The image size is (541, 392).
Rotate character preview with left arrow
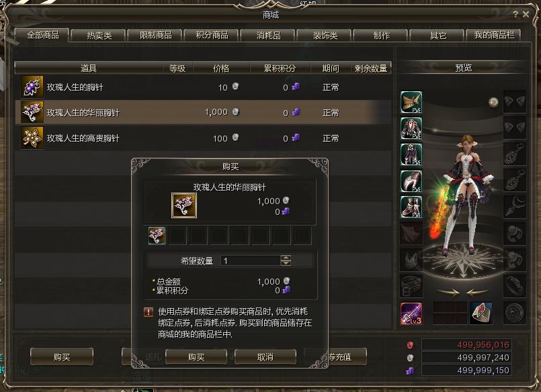coord(448,293)
